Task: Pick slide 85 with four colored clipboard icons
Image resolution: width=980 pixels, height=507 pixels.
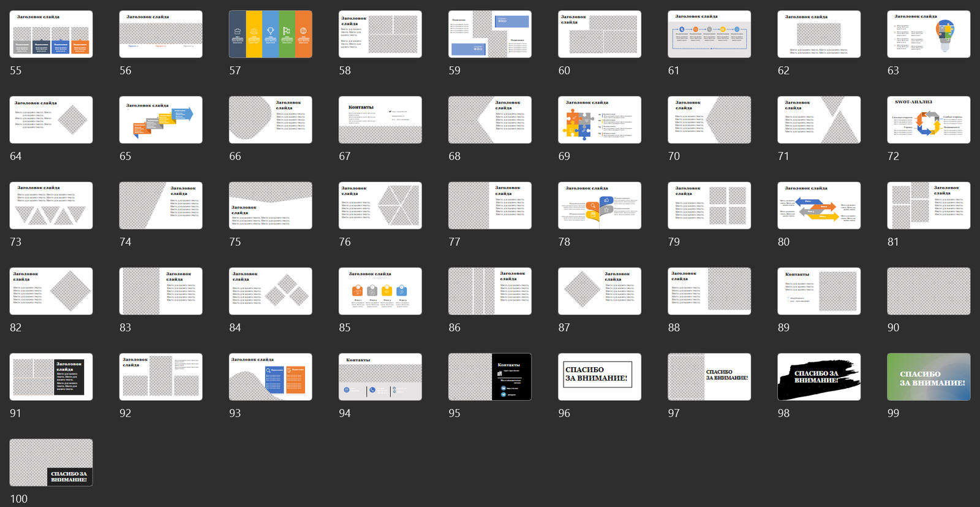Action: click(x=380, y=291)
